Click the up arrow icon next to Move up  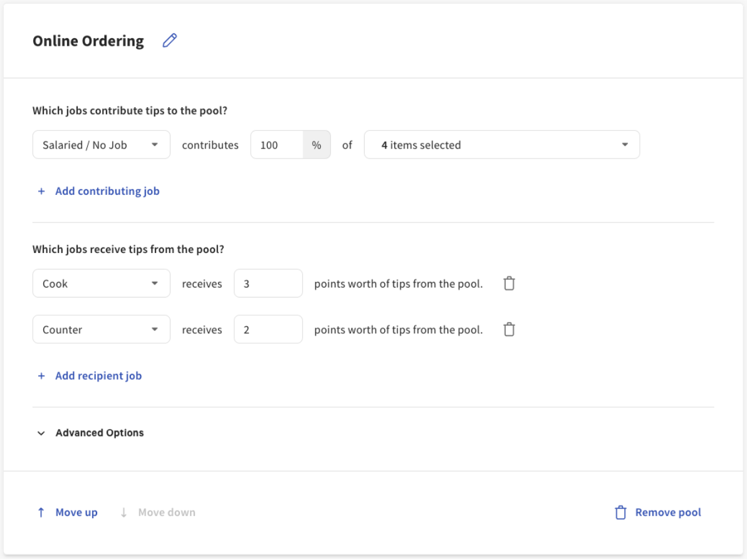pos(40,512)
